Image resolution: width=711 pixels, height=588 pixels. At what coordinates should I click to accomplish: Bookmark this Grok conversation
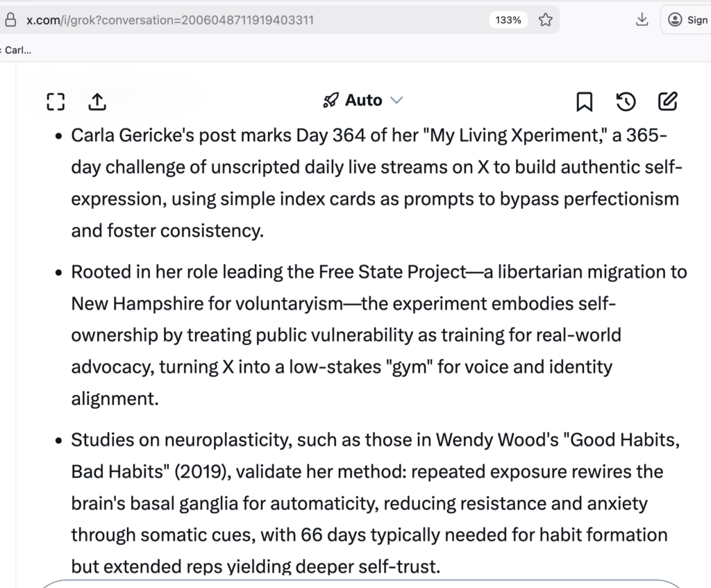tap(585, 102)
